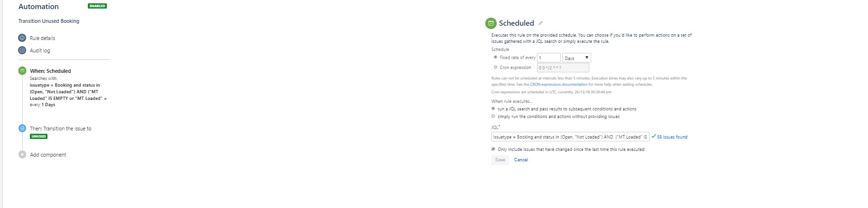This screenshot has width=868, height=208.
Task: Choose simply run the conditions without issues
Action: click(x=493, y=116)
